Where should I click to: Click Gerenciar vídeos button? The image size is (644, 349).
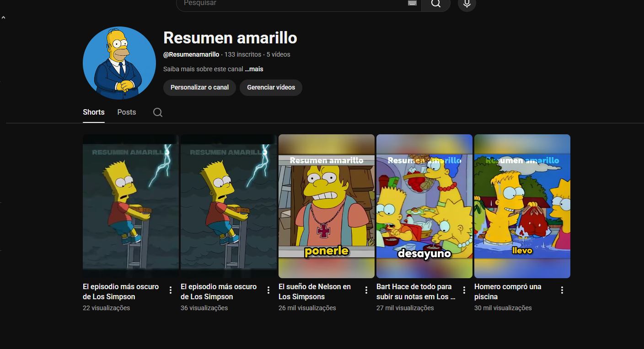click(x=271, y=87)
